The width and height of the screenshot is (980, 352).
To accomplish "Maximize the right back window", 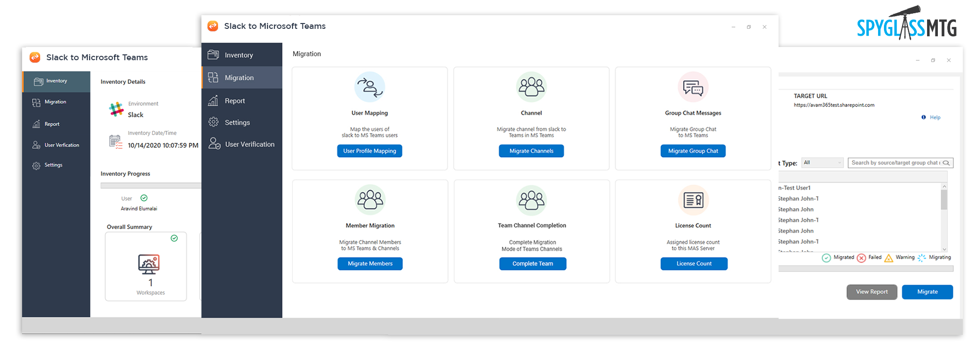I will pyautogui.click(x=933, y=60).
